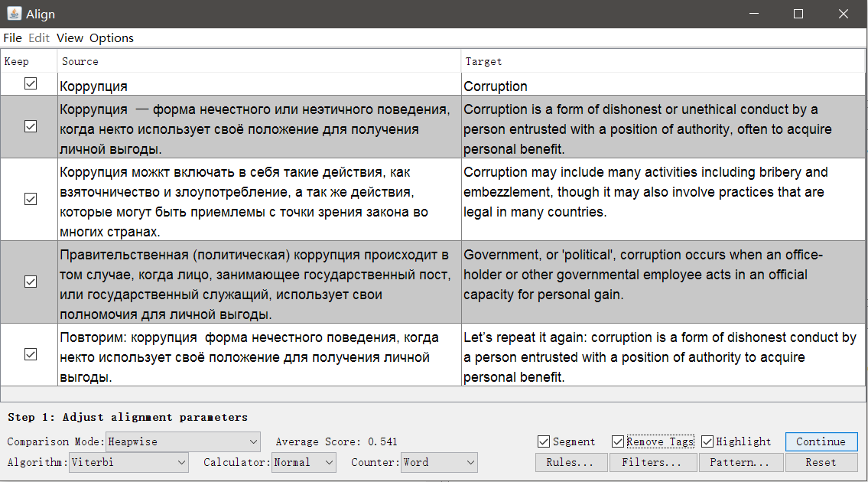Select target cell 'Government, or political, corruption occurs'
Viewport: 868px width, 482px height.
pyautogui.click(x=662, y=282)
